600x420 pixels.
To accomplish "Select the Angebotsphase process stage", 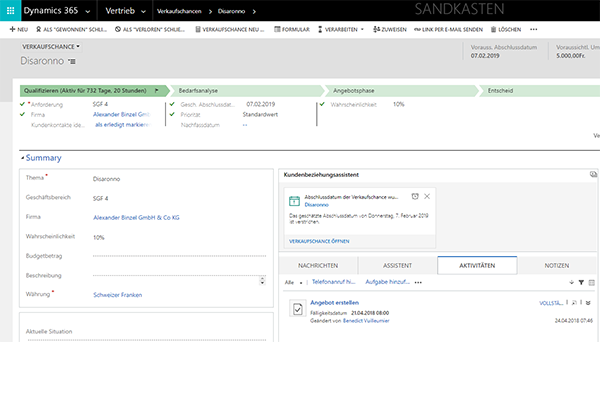I will pyautogui.click(x=401, y=91).
